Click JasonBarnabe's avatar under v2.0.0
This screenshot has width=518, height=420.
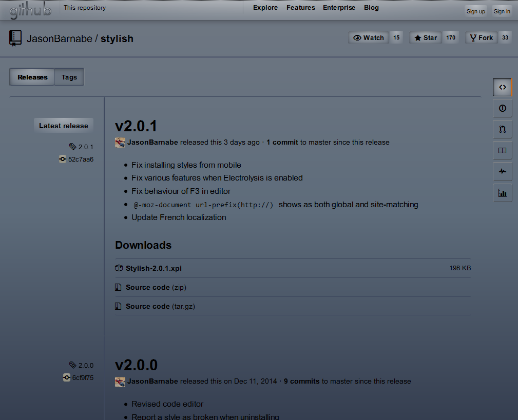point(120,382)
